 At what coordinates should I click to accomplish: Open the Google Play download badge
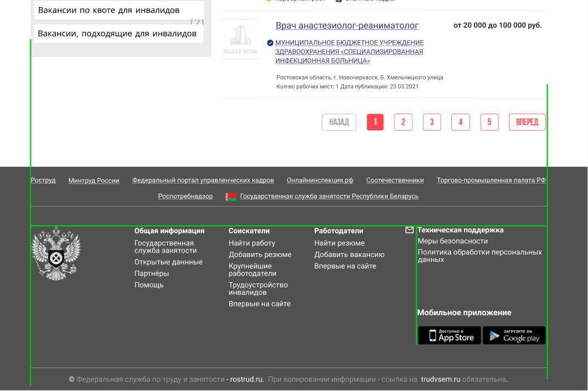[x=514, y=335]
